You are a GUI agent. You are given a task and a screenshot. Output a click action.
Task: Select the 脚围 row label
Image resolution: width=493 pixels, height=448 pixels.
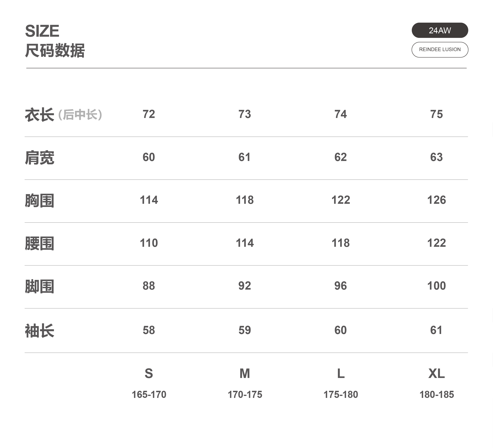[39, 286]
